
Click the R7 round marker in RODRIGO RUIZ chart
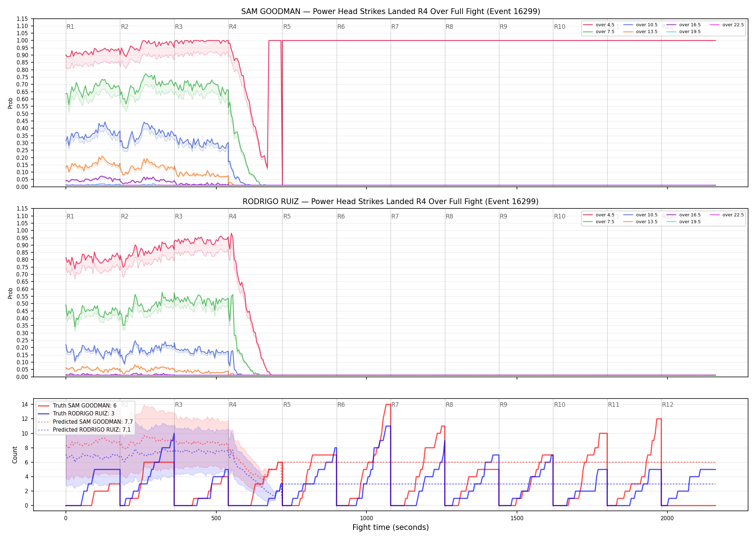[395, 216]
